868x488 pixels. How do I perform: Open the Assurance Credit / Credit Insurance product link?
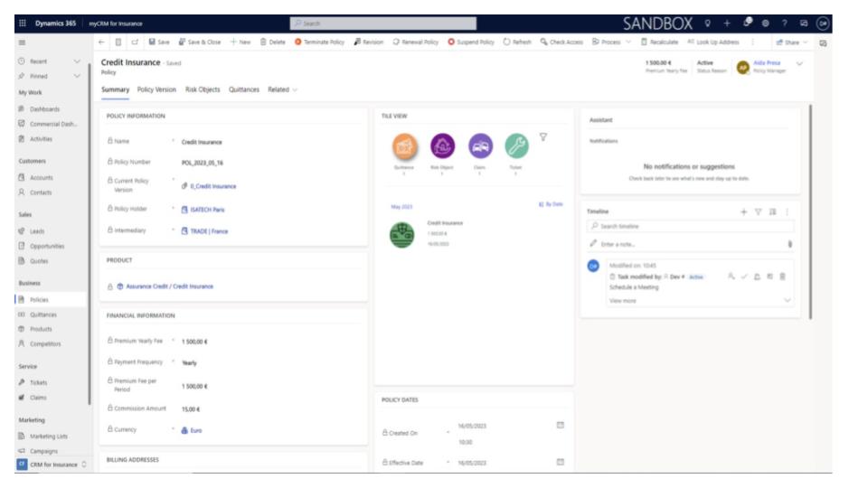169,286
